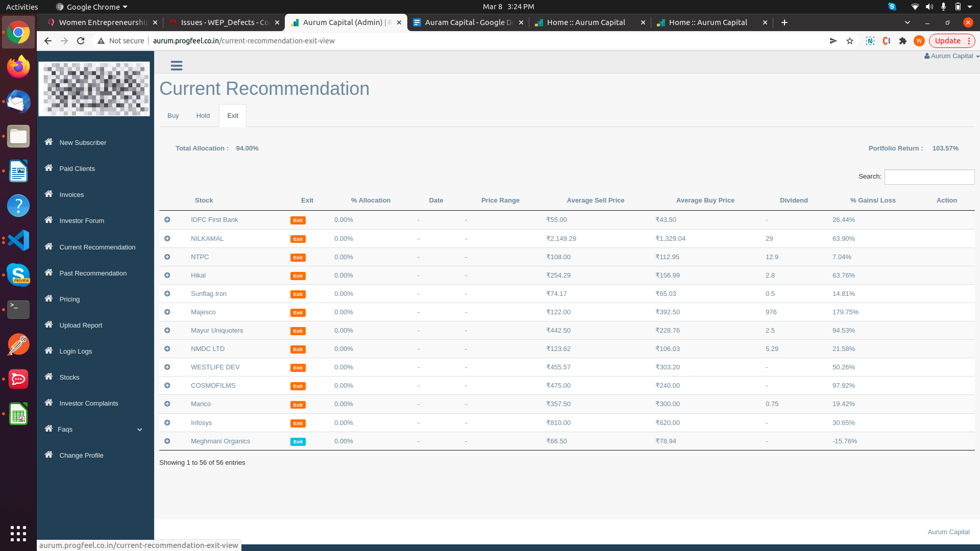
Task: Toggle Meghmani Organics row expansion
Action: (x=167, y=440)
